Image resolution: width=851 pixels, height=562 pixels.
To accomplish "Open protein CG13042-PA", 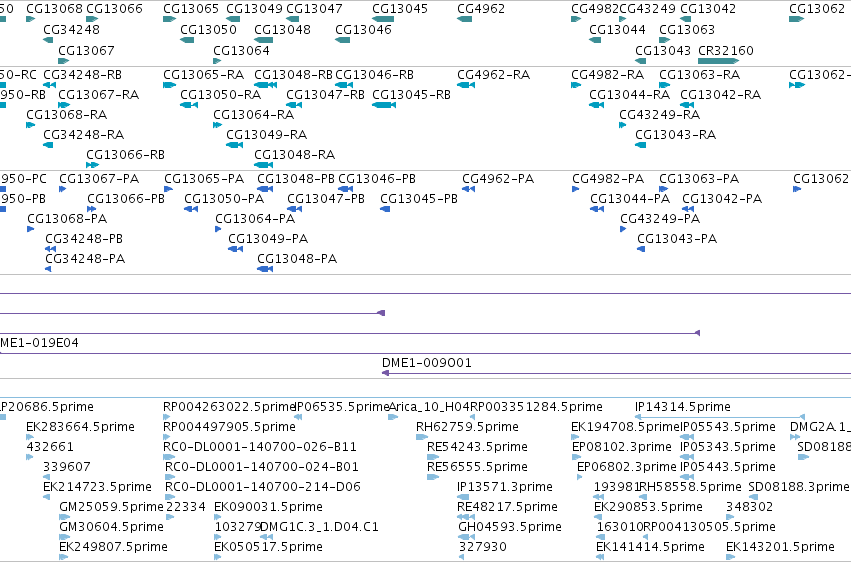I will click(722, 199).
